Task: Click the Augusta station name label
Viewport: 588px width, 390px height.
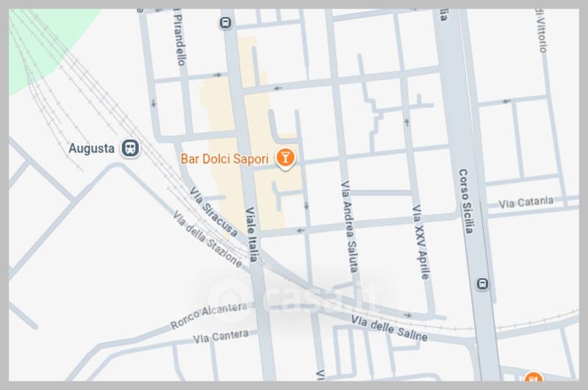Action: (x=91, y=148)
